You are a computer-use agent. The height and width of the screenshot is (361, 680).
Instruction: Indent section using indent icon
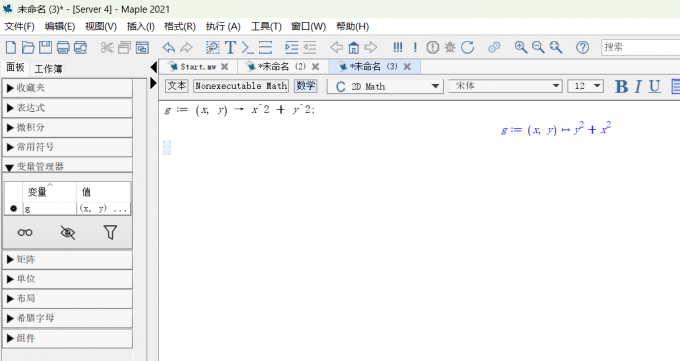click(291, 47)
